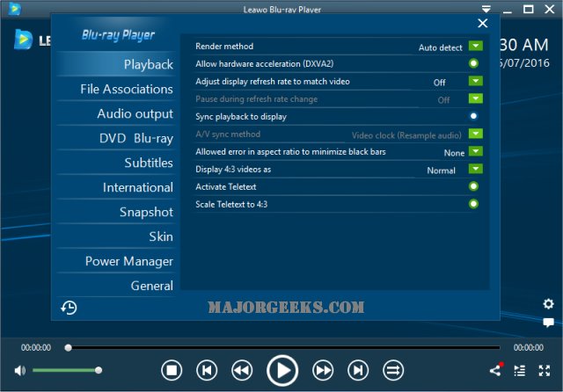This screenshot has height=392, width=563.
Task: Click the Video clock (Resample audio) value
Action: [406, 135]
